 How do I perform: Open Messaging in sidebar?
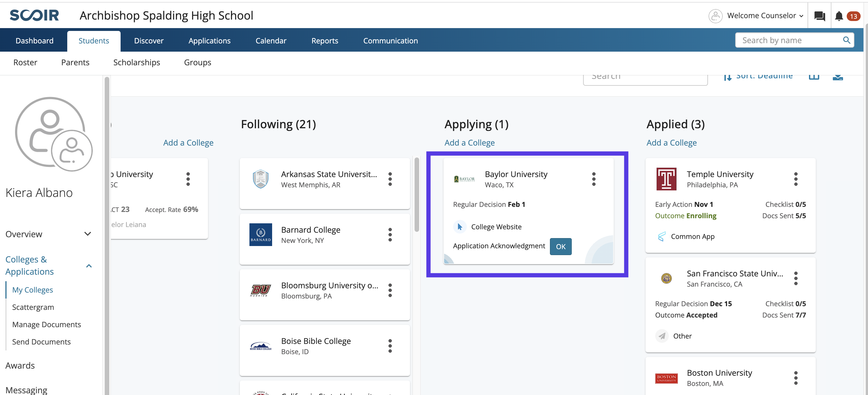(x=26, y=390)
